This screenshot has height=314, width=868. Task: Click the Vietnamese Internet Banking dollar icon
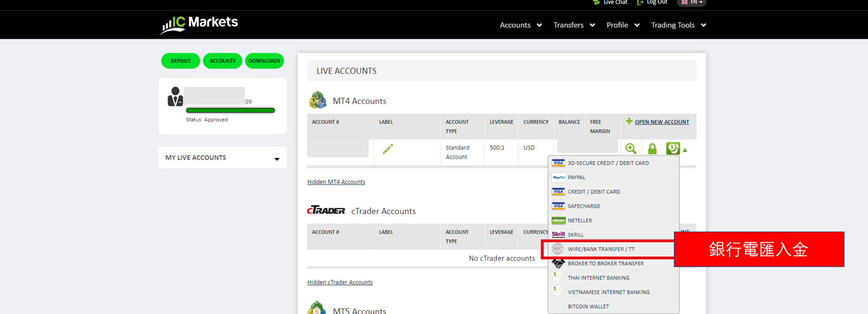pyautogui.click(x=556, y=290)
